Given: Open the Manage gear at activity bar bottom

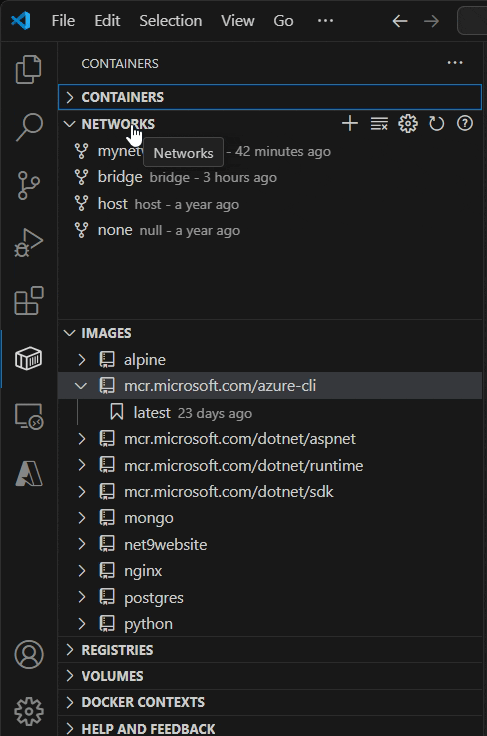Looking at the screenshot, I should (x=29, y=712).
